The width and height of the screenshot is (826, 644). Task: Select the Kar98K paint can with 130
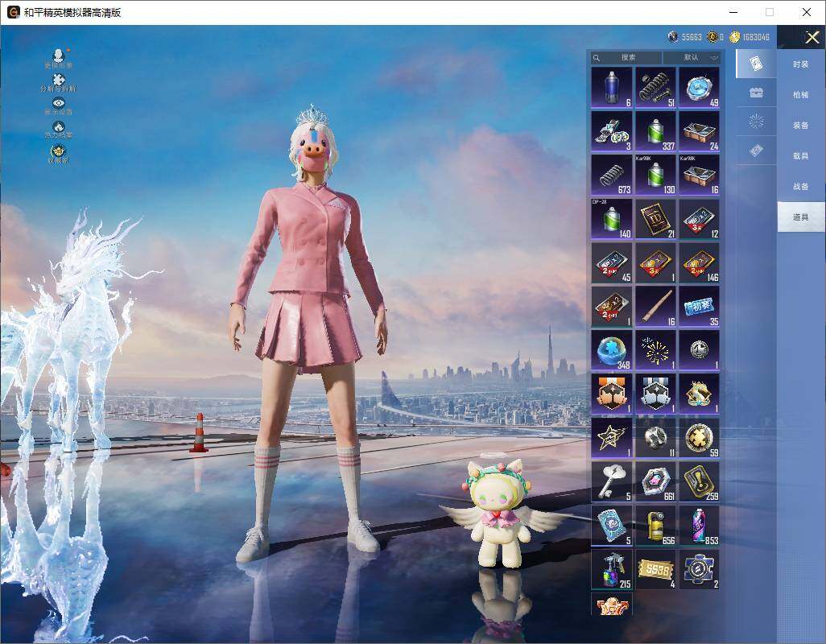[655, 175]
